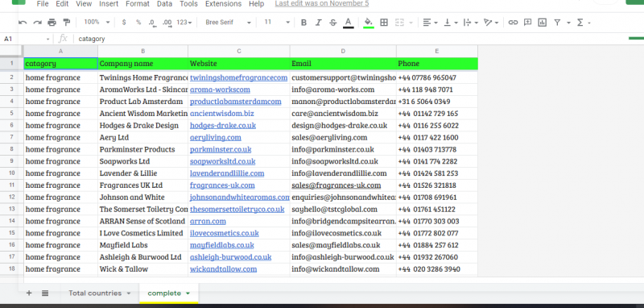
Task: Select the Parkminster Products cell
Action: click(x=143, y=149)
